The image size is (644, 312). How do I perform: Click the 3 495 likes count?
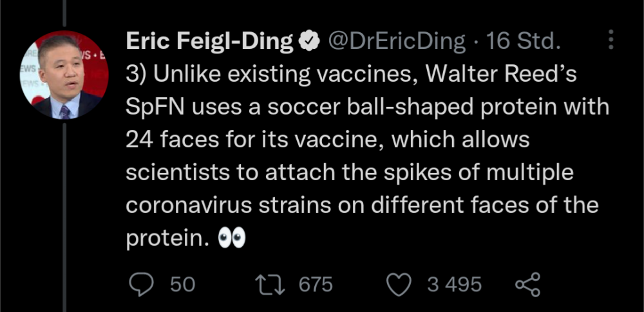click(x=454, y=284)
